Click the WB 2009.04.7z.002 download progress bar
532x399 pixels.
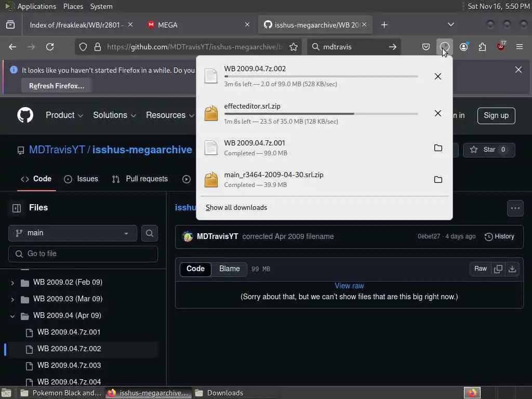[321, 76]
